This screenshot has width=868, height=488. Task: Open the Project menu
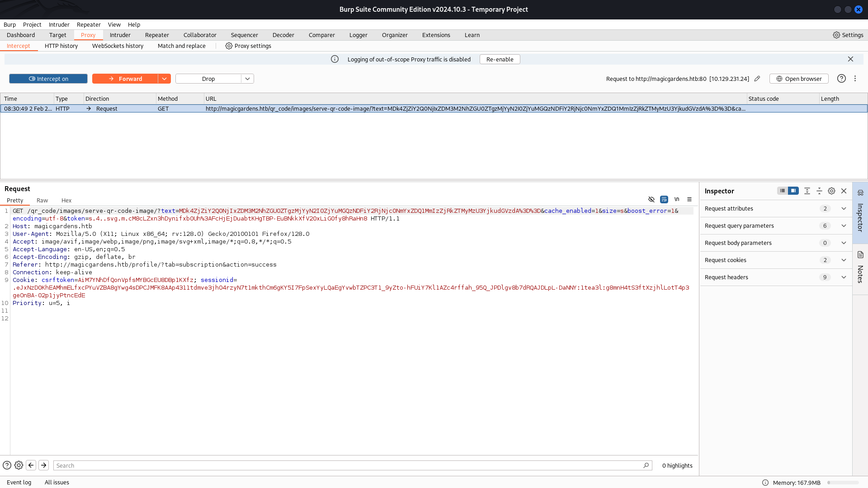[x=32, y=24]
